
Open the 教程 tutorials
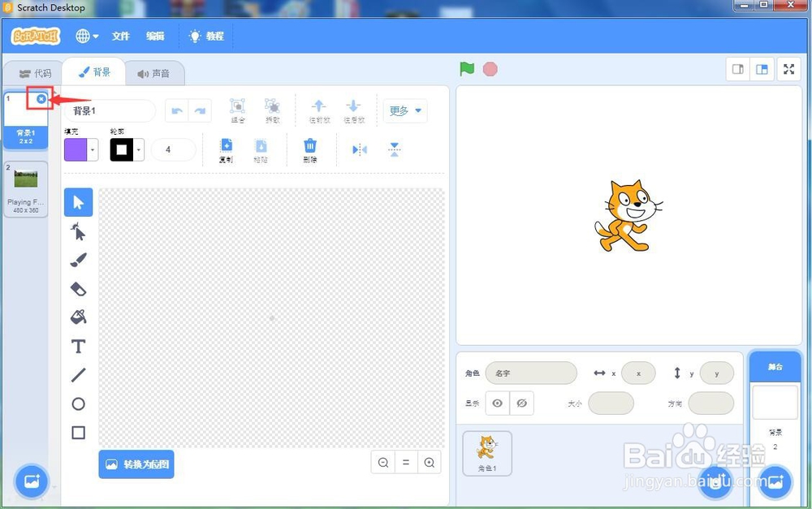[x=207, y=36]
